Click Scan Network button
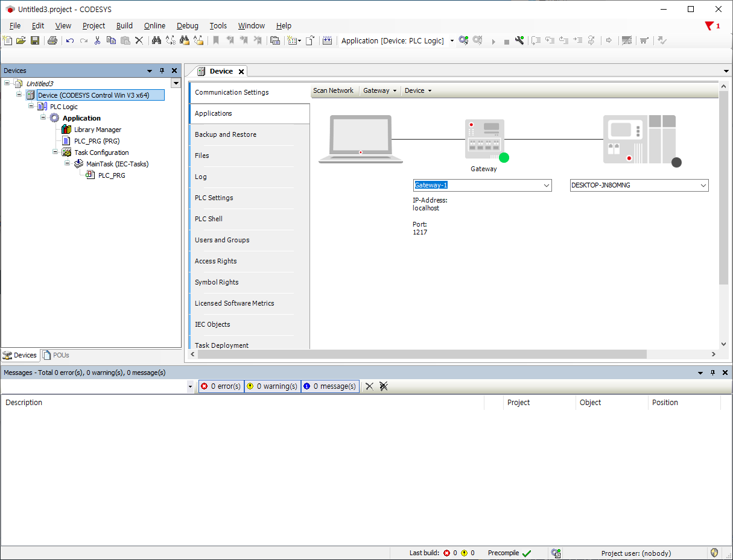 coord(333,90)
